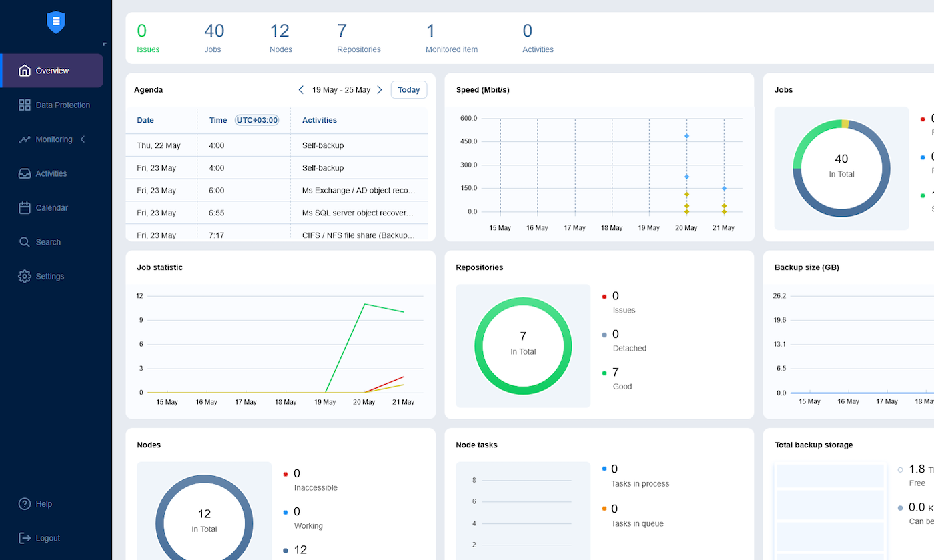Open the Settings gear icon

click(x=24, y=276)
